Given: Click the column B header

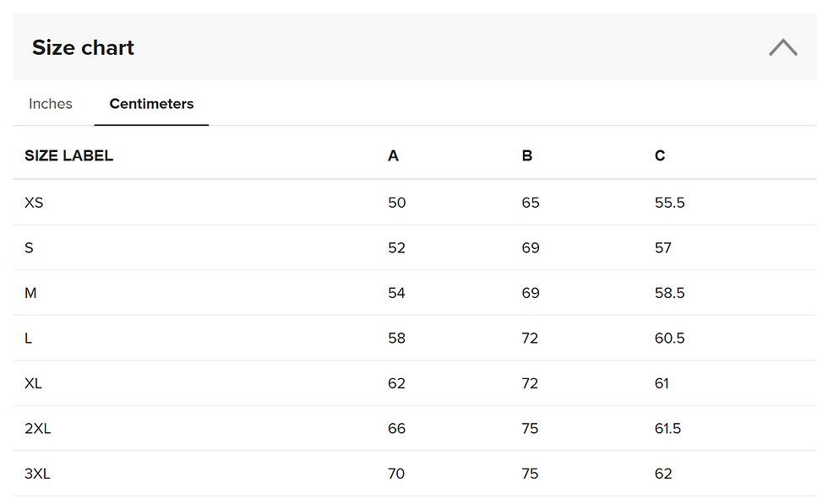Looking at the screenshot, I should tap(527, 155).
